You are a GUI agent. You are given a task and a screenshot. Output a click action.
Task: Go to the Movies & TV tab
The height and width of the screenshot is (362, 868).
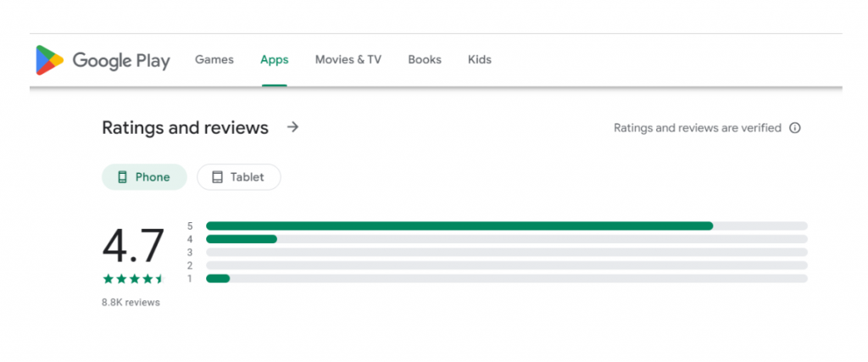point(348,59)
